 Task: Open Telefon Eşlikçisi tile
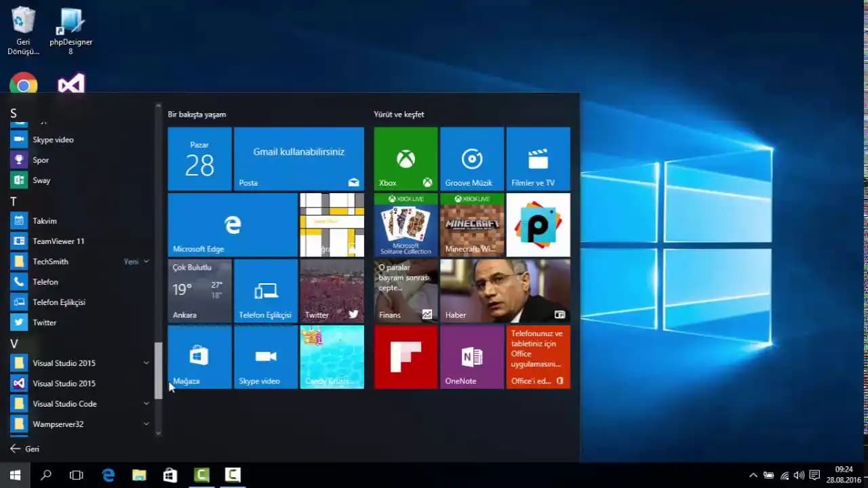(x=265, y=291)
